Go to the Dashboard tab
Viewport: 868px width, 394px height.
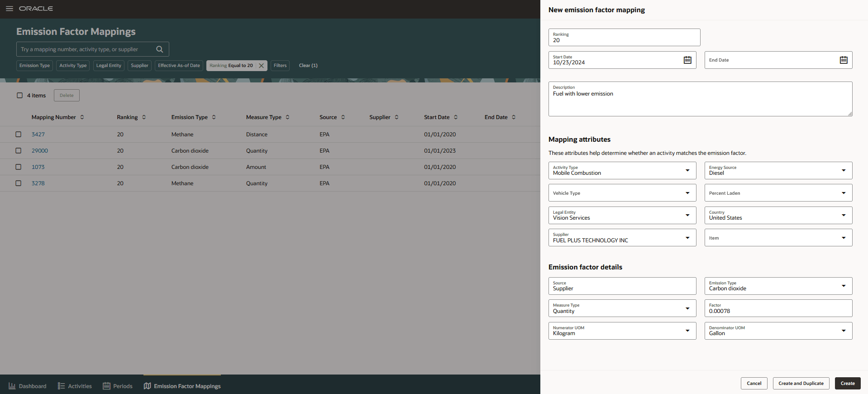coord(27,386)
